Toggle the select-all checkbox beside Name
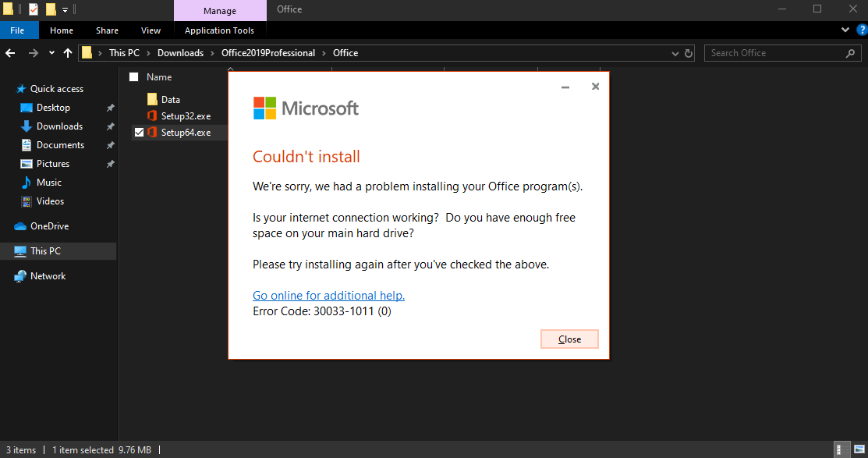The width and height of the screenshot is (868, 458). click(134, 77)
